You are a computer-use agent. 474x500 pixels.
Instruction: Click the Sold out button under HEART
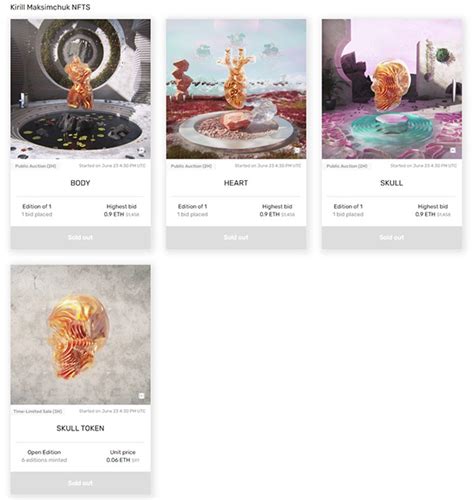[x=236, y=238]
